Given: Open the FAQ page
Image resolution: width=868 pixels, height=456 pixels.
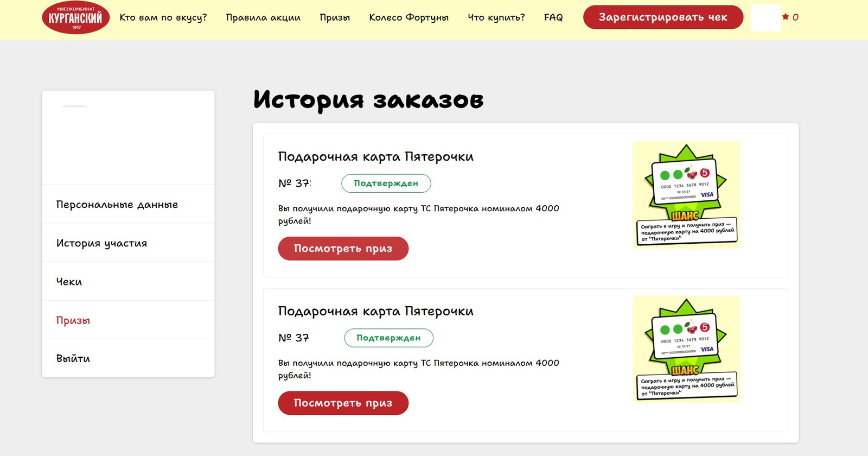Looking at the screenshot, I should pyautogui.click(x=553, y=17).
